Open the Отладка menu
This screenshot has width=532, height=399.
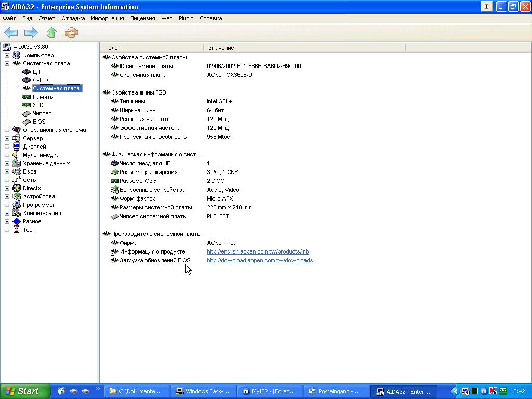[73, 18]
